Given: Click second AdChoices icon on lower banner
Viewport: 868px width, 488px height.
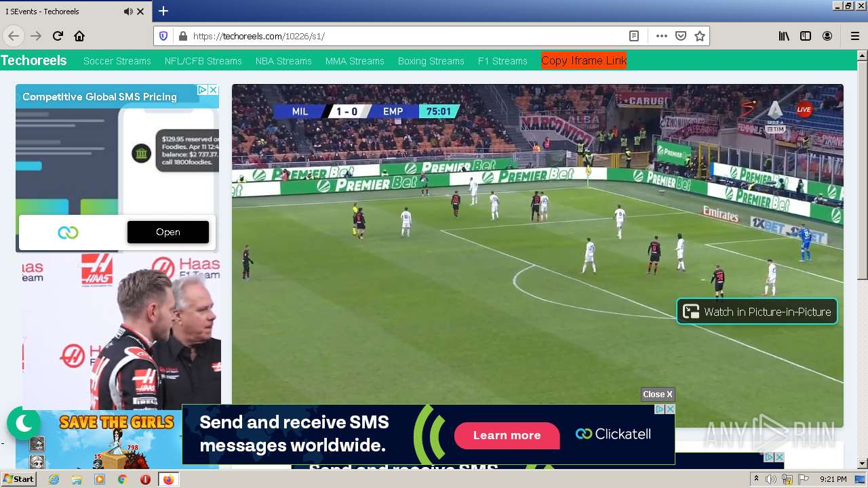Looking at the screenshot, I should 768,457.
